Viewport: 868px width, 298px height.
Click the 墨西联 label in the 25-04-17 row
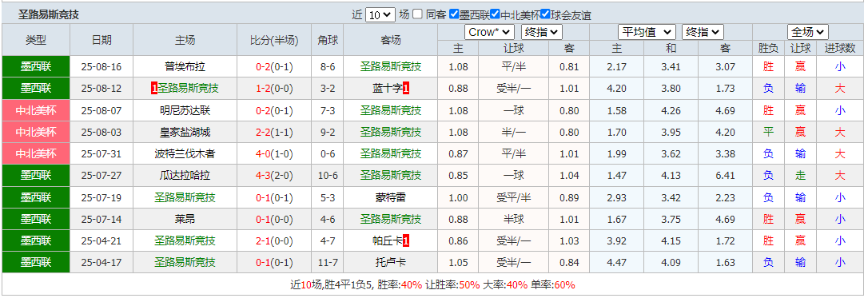36,263
